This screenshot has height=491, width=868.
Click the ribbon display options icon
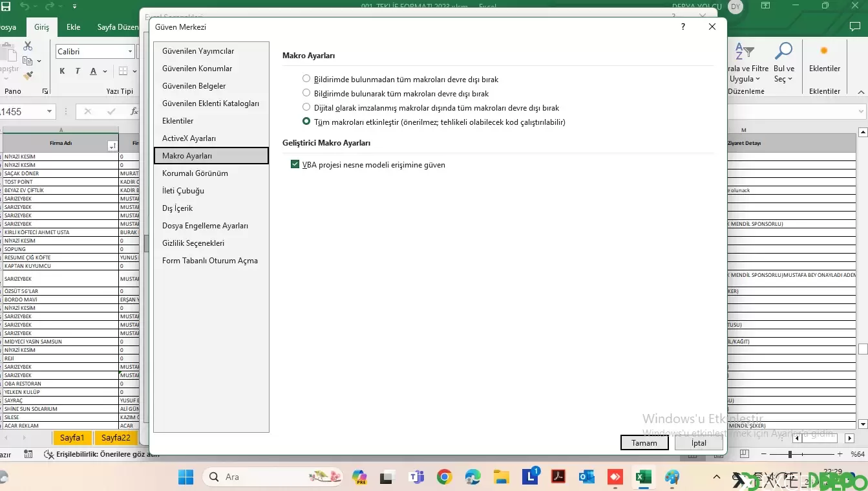click(x=765, y=6)
